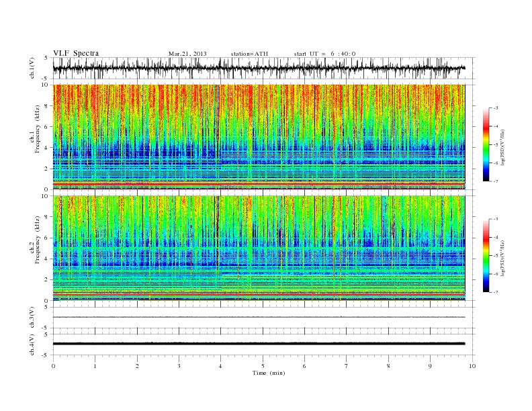The height and width of the screenshot is (411, 532).
Task: Click the time axis tick label "9"
Action: tap(431, 366)
